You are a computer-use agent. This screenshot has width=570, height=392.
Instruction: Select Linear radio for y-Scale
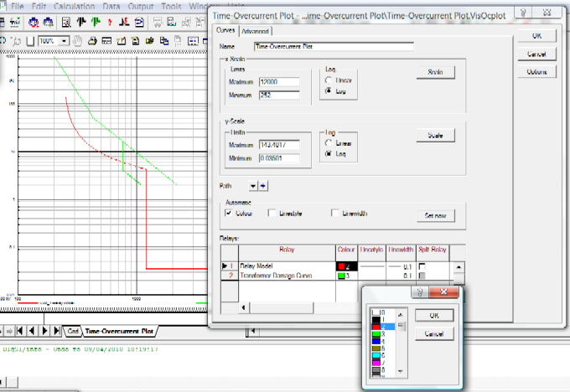[328, 142]
